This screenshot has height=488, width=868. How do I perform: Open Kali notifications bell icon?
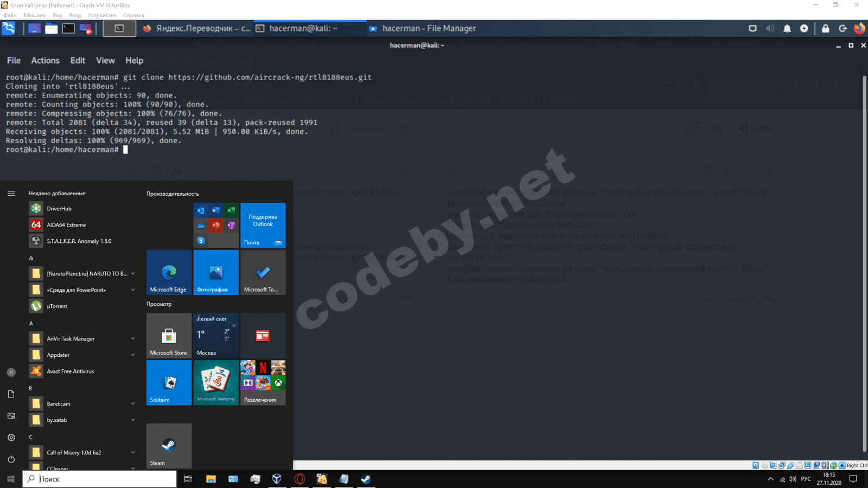[787, 28]
